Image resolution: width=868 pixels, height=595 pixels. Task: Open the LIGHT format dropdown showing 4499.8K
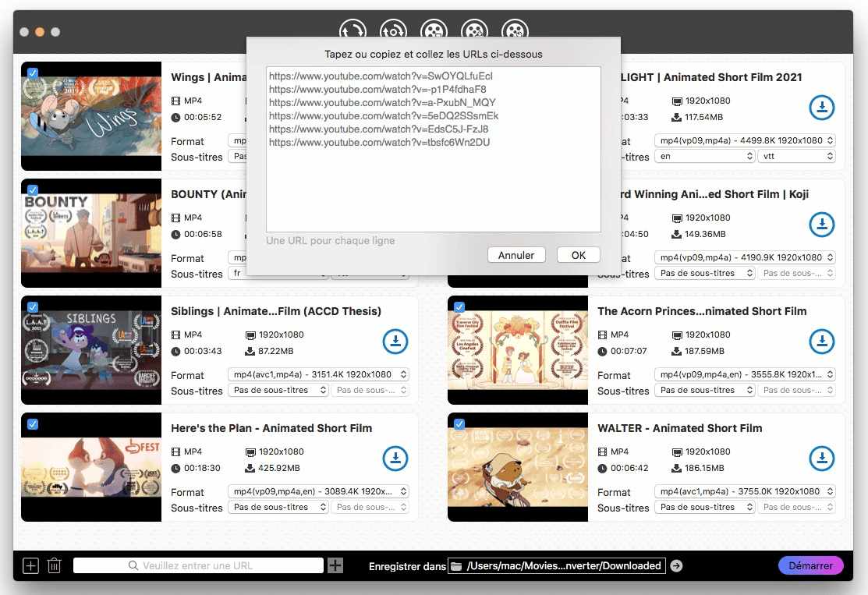click(x=745, y=140)
